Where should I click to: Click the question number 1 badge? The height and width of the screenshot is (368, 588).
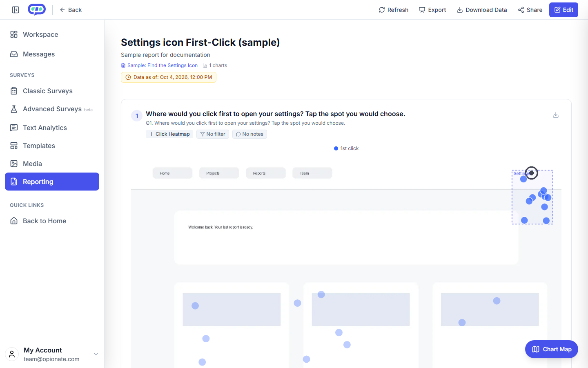click(137, 116)
